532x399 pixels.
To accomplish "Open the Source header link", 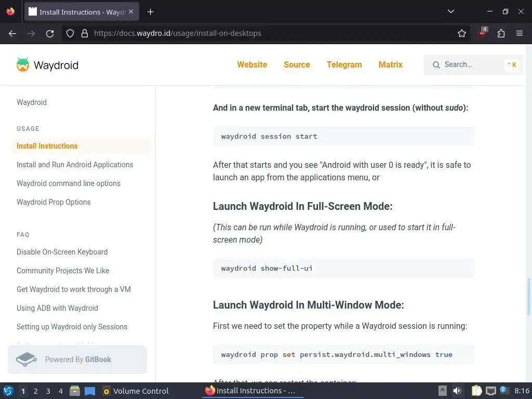I will 297,64.
